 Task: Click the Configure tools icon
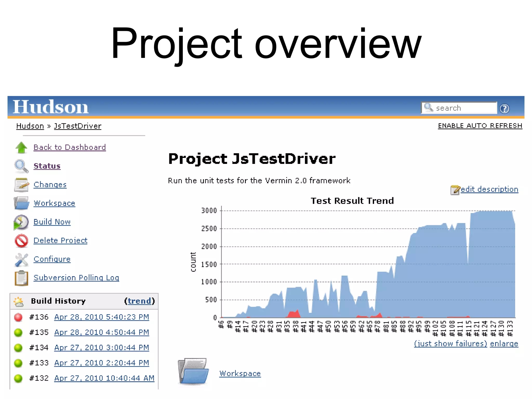pyautogui.click(x=21, y=260)
